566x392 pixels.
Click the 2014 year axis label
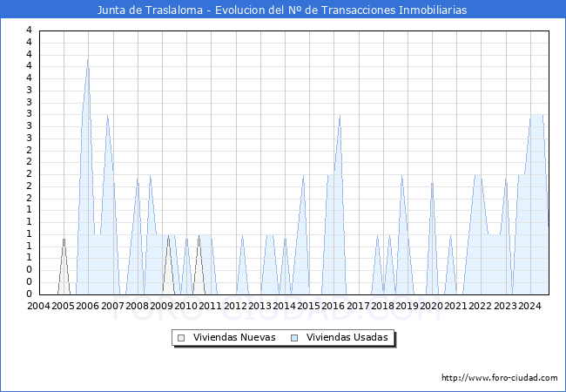click(284, 306)
